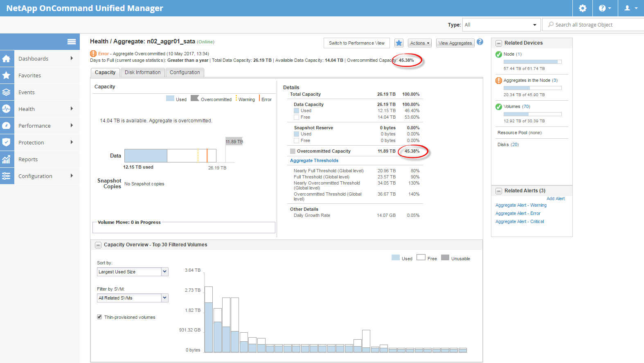Click the Events icon in sidebar
644x363 pixels.
(x=7, y=92)
